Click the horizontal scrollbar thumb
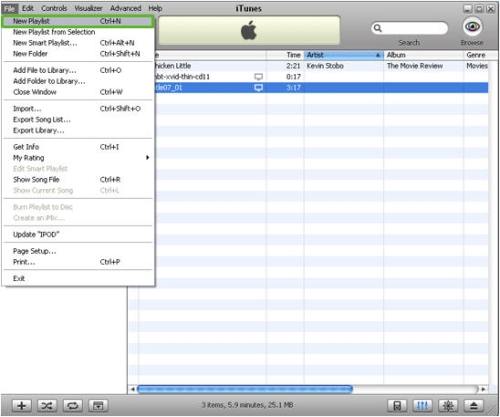The image size is (500, 417). click(245, 389)
